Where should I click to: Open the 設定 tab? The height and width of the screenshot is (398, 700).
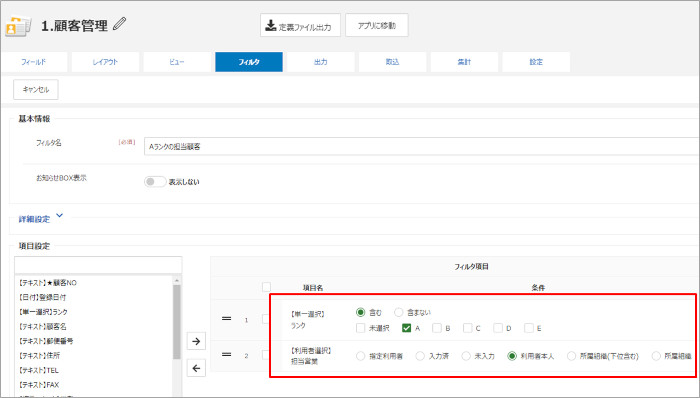(536, 62)
